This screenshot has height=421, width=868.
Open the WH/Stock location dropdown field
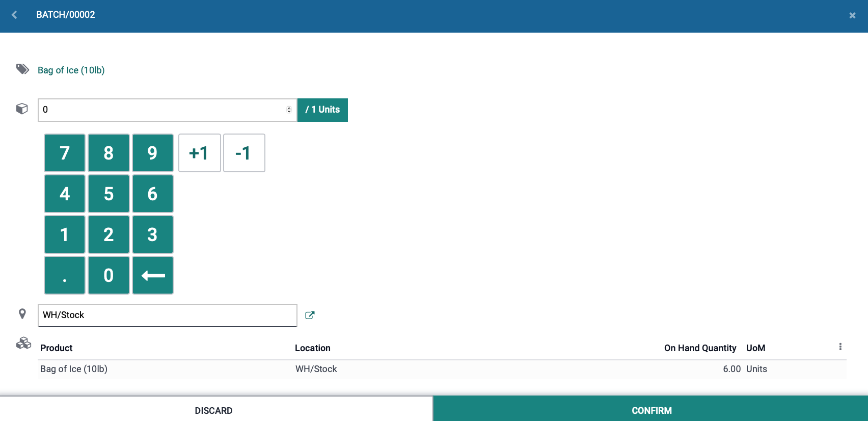pos(167,315)
